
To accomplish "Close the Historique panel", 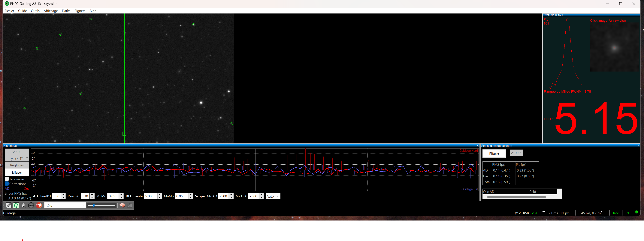I will 478,146.
